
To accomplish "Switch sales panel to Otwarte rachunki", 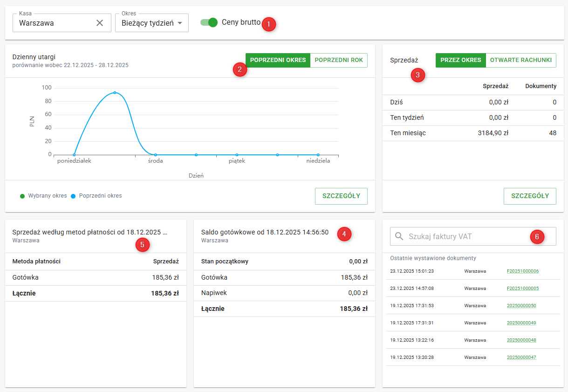I will pyautogui.click(x=520, y=60).
